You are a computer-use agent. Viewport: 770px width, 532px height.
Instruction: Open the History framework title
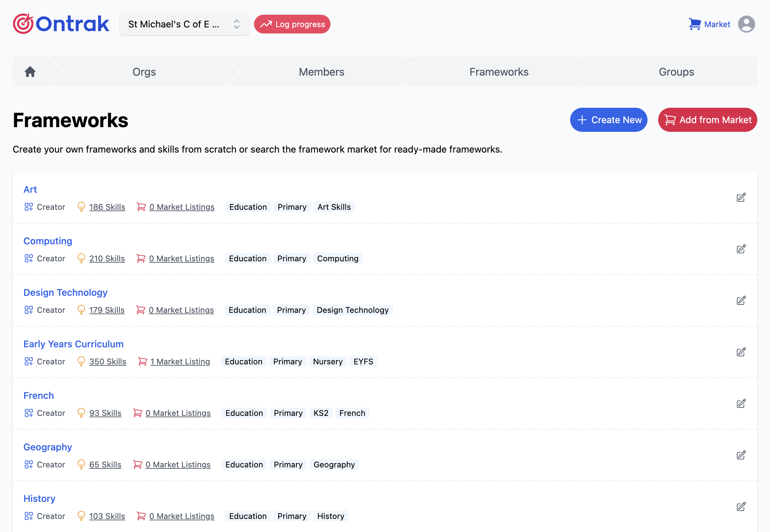pyautogui.click(x=39, y=499)
